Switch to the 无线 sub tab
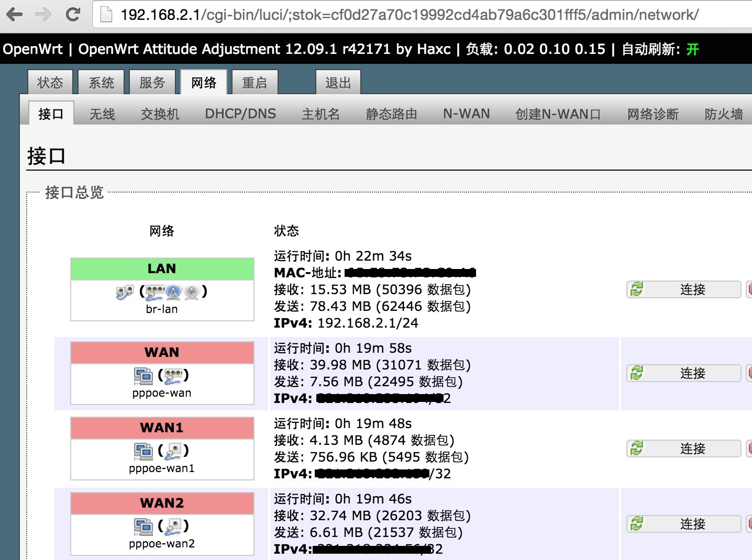Viewport: 752px width, 560px height. click(102, 114)
